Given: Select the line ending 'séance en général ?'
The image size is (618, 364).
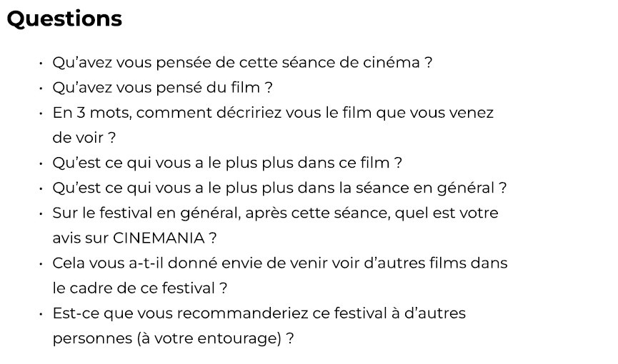Looking at the screenshot, I should [x=279, y=188].
